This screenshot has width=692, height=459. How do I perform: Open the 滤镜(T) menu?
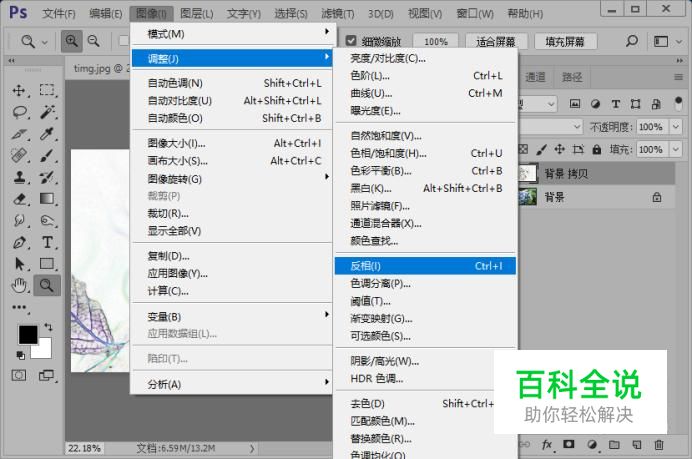338,14
